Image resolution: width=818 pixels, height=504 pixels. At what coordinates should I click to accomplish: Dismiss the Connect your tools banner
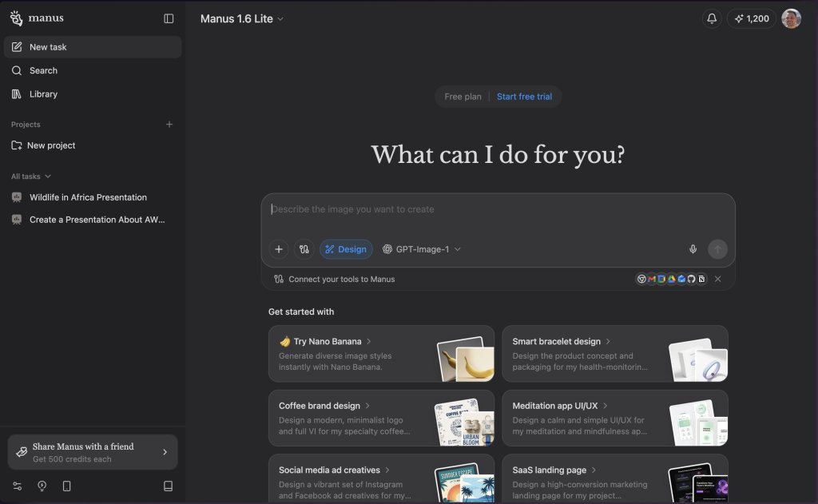[717, 279]
